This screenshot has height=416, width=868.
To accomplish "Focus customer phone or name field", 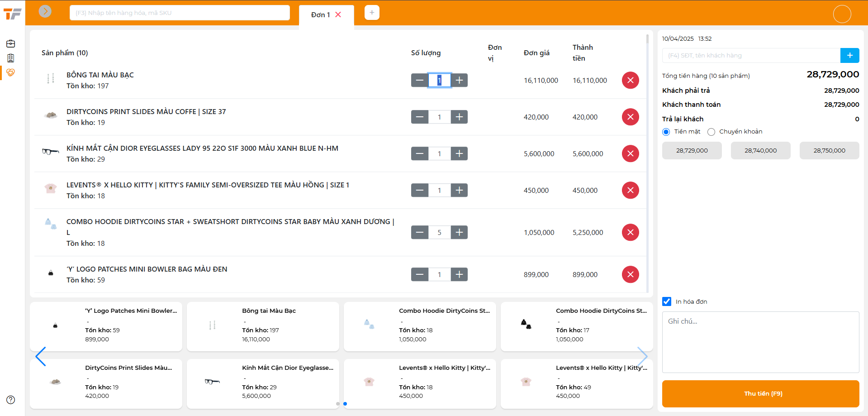I will click(x=751, y=55).
